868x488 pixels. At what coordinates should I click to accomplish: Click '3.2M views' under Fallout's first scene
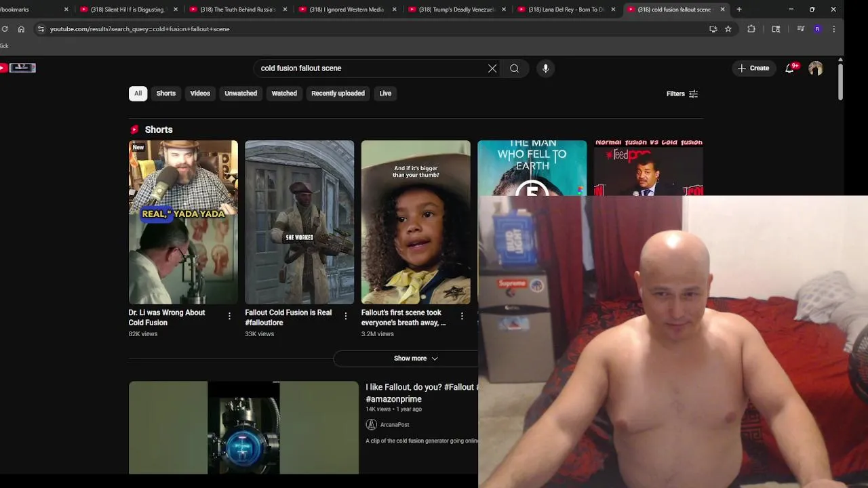point(378,334)
